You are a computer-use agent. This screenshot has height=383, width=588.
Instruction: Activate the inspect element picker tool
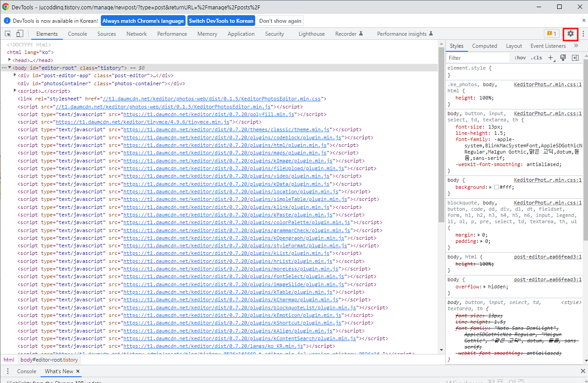click(x=8, y=34)
